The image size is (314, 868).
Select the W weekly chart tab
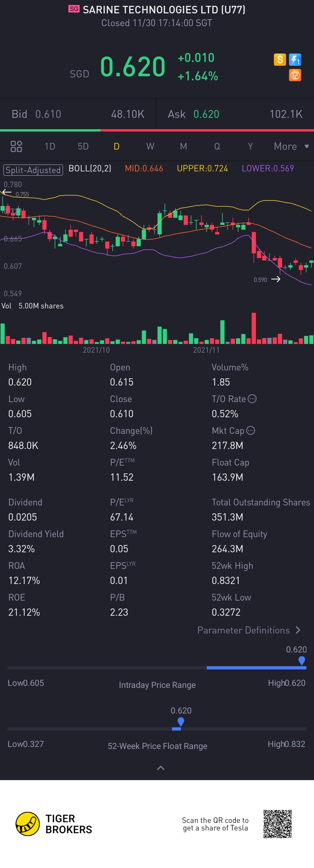(150, 146)
